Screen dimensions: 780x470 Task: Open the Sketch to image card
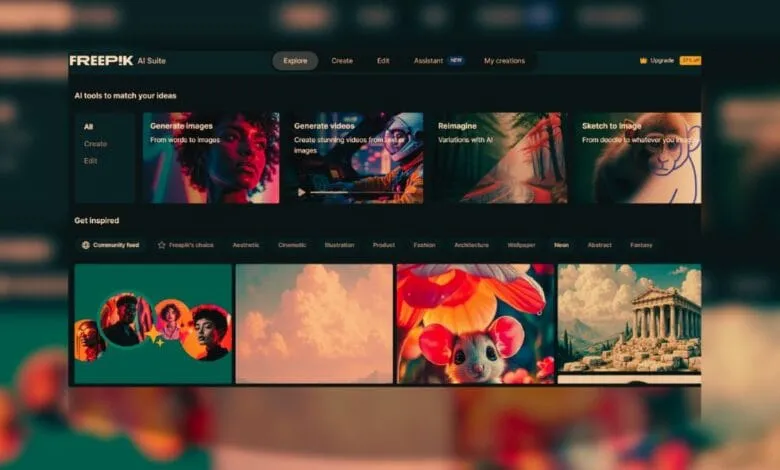pos(638,158)
